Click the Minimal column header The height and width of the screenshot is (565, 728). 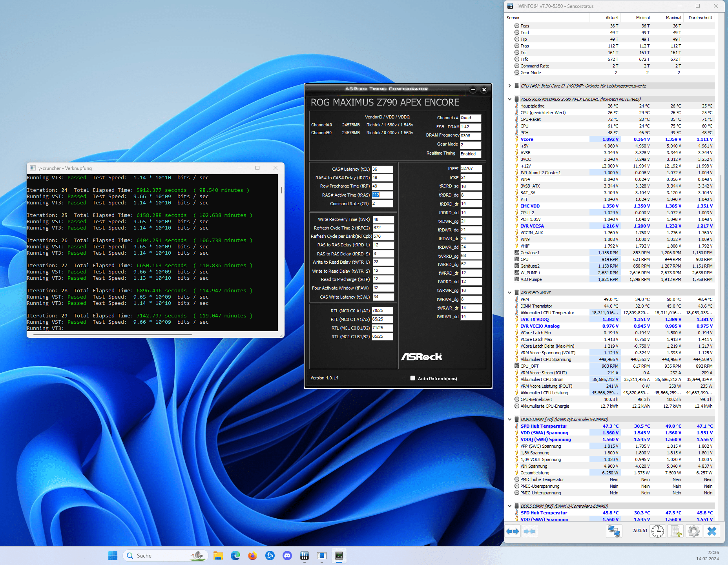[x=636, y=18]
